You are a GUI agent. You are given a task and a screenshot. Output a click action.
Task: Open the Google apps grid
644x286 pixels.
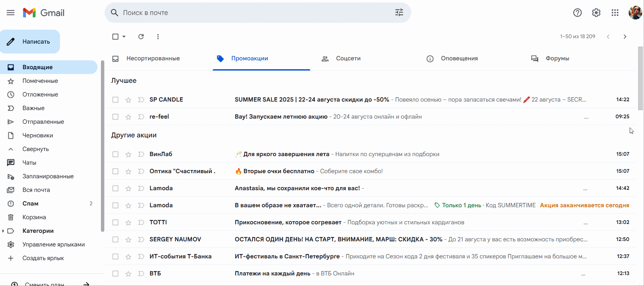[x=615, y=13]
